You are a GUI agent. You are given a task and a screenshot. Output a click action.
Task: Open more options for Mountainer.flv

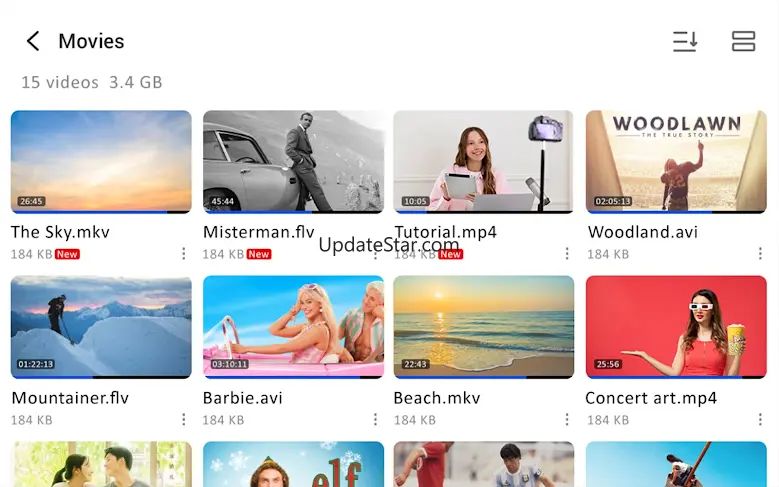(183, 419)
